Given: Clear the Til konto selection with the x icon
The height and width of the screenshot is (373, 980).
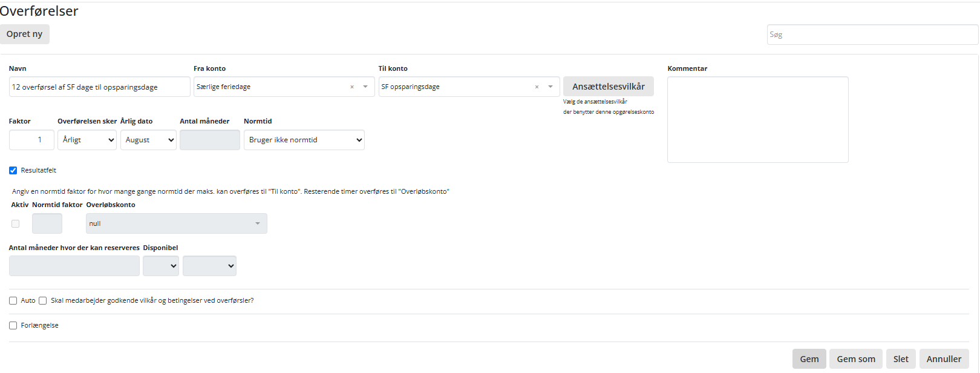Looking at the screenshot, I should (x=537, y=87).
